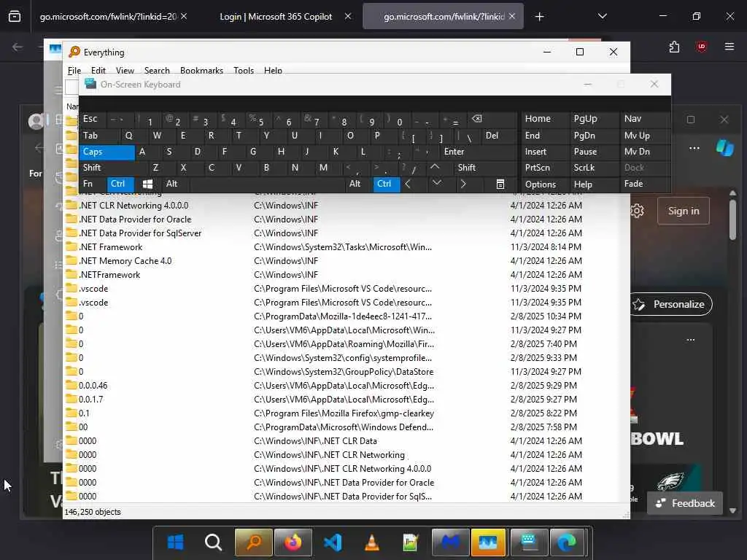The image size is (747, 560).
Task: Click the Nav key on keyboard
Action: point(645,119)
